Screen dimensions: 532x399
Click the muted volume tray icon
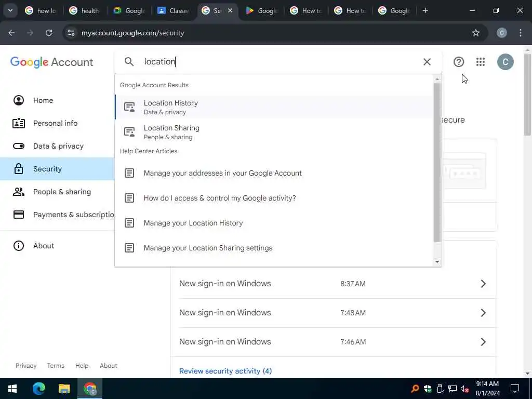pyautogui.click(x=464, y=389)
